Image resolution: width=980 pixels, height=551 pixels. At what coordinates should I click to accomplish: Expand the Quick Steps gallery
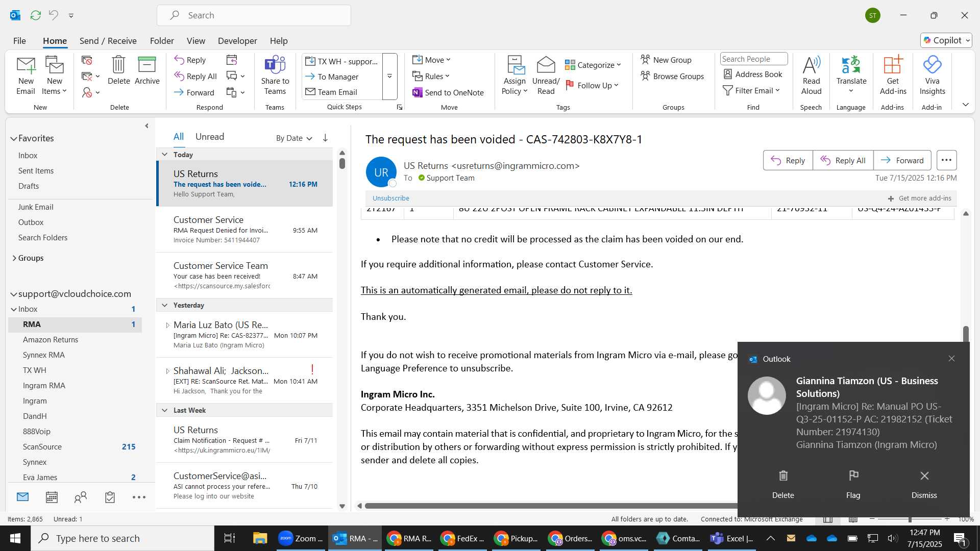pos(389,77)
